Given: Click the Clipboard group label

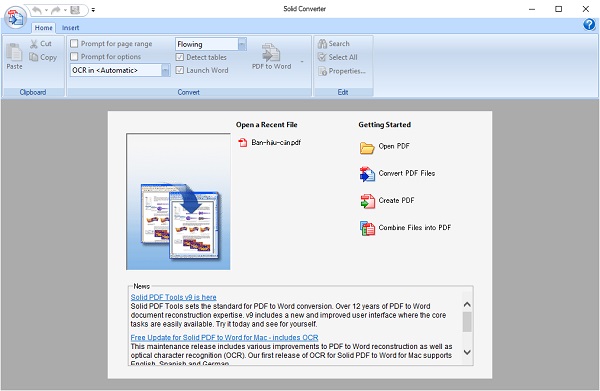Looking at the screenshot, I should (33, 92).
